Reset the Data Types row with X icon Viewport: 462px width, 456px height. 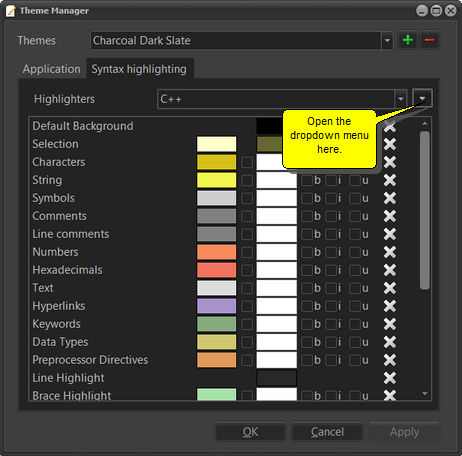point(390,342)
